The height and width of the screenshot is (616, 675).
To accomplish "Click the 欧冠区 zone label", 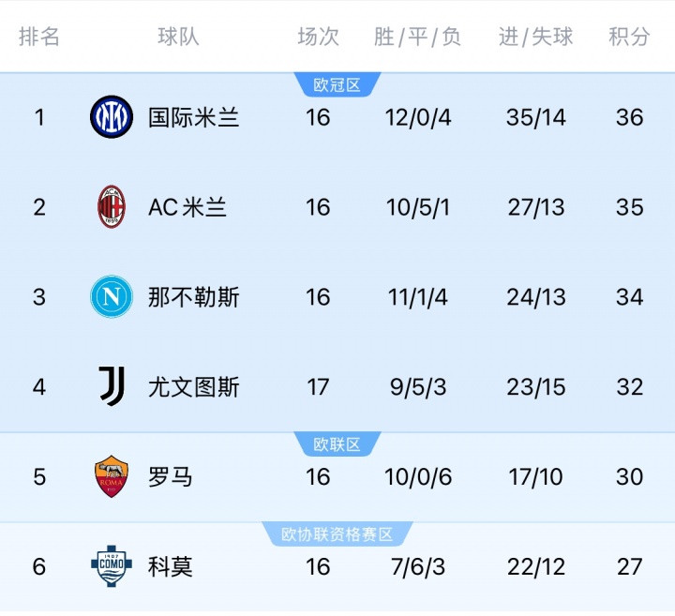I will tap(337, 85).
